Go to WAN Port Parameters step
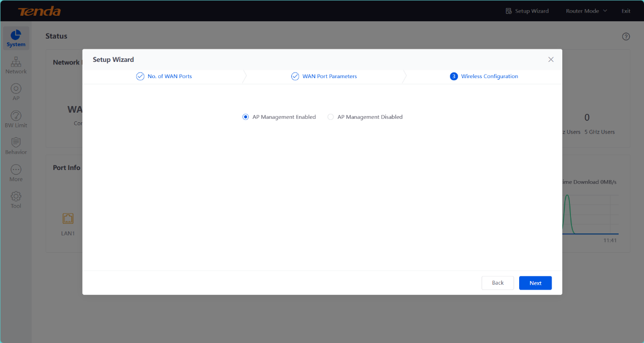Image resolution: width=644 pixels, height=343 pixels. pos(324,77)
